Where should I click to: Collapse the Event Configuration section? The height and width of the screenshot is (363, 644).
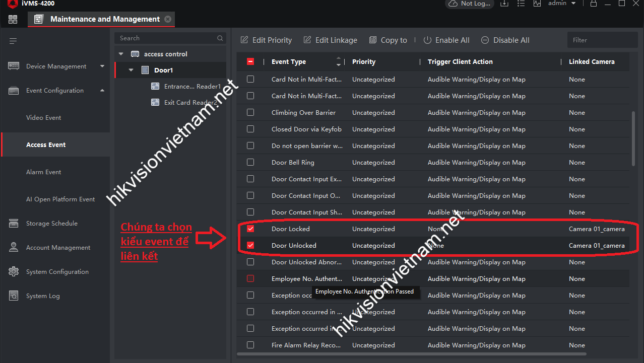point(102,91)
